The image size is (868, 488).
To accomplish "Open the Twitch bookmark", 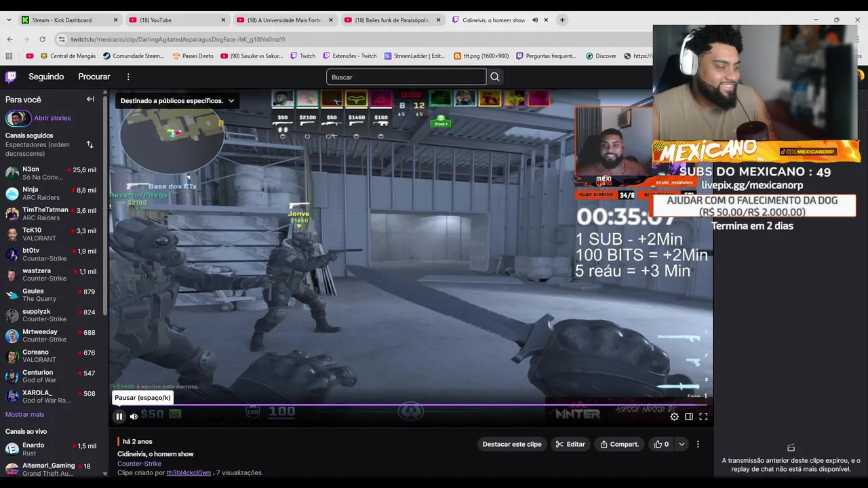I will tap(303, 56).
